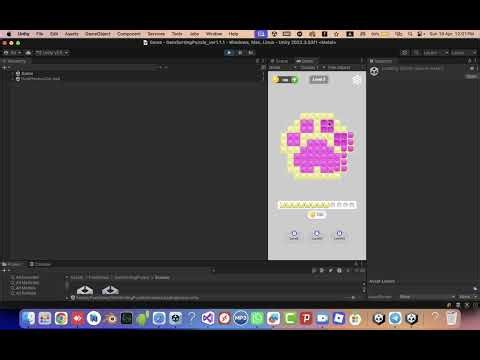This screenshot has width=480, height=360.
Task: Click the Spotlight search icon in menu bar
Action: pos(411,34)
